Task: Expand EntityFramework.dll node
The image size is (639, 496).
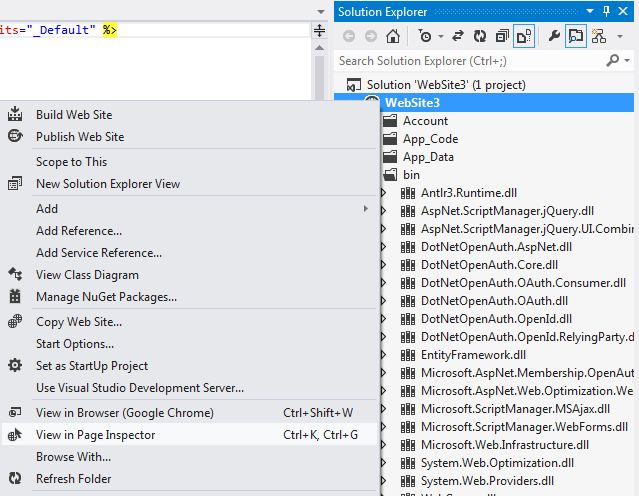Action: 383,355
